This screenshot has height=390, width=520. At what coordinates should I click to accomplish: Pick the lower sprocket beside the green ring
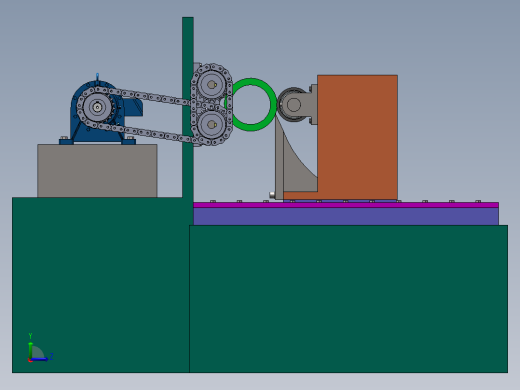pyautogui.click(x=211, y=125)
